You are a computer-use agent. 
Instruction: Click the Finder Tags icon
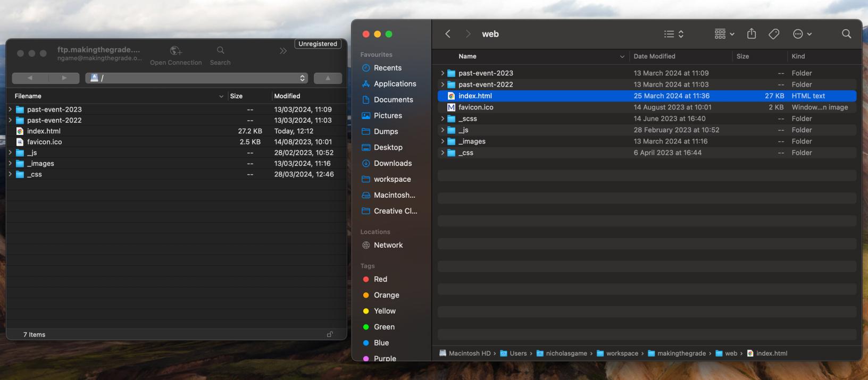774,34
